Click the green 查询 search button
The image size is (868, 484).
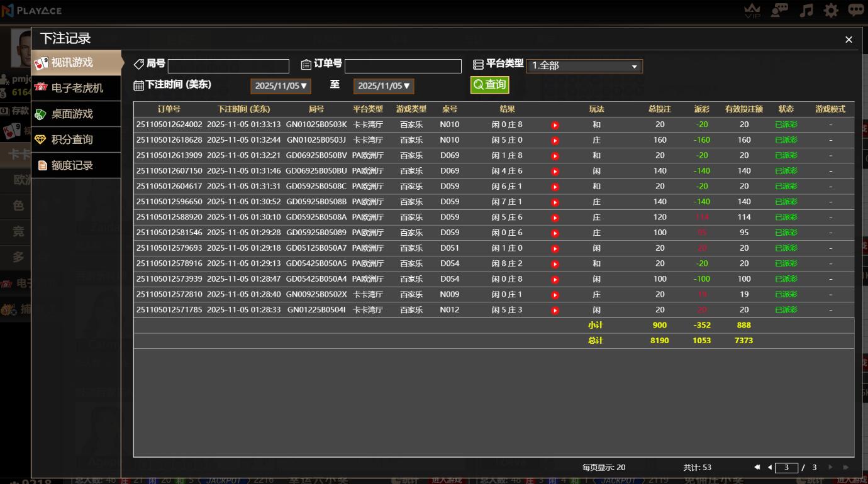tap(489, 85)
